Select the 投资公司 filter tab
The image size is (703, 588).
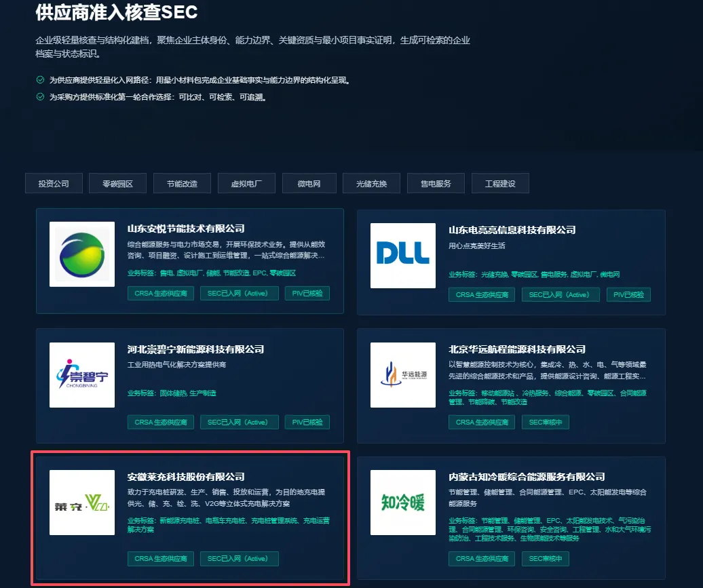(x=54, y=183)
